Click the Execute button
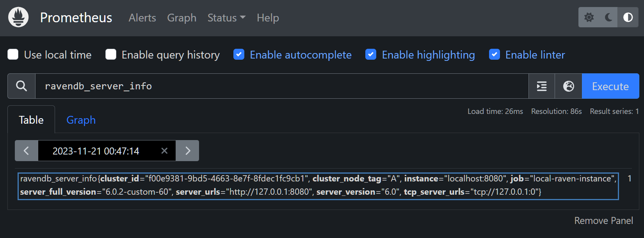The image size is (644, 238). [610, 86]
